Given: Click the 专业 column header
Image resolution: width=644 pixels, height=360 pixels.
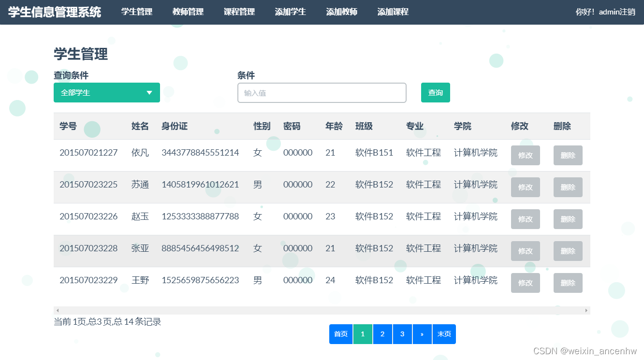Looking at the screenshot, I should click(415, 127).
